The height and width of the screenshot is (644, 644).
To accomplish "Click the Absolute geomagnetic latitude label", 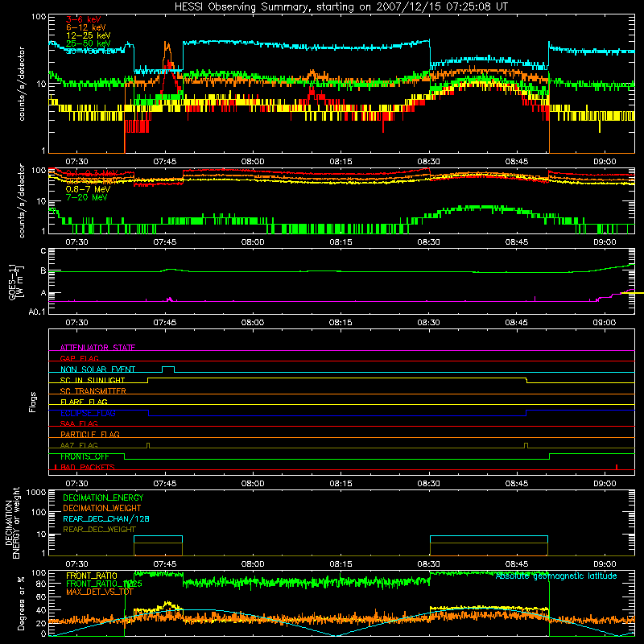I will [x=556, y=576].
